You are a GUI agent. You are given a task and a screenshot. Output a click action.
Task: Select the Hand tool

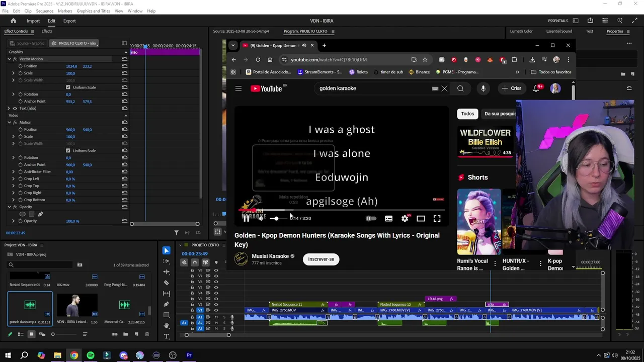[167, 325]
